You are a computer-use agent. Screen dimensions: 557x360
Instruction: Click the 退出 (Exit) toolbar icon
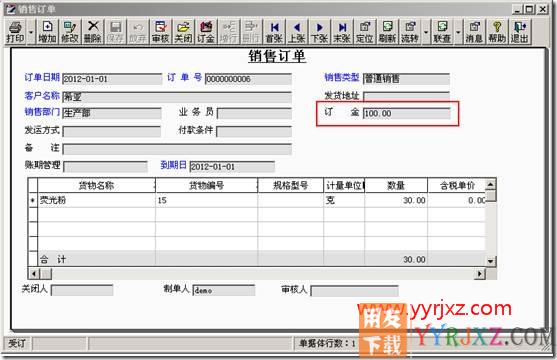click(x=520, y=32)
